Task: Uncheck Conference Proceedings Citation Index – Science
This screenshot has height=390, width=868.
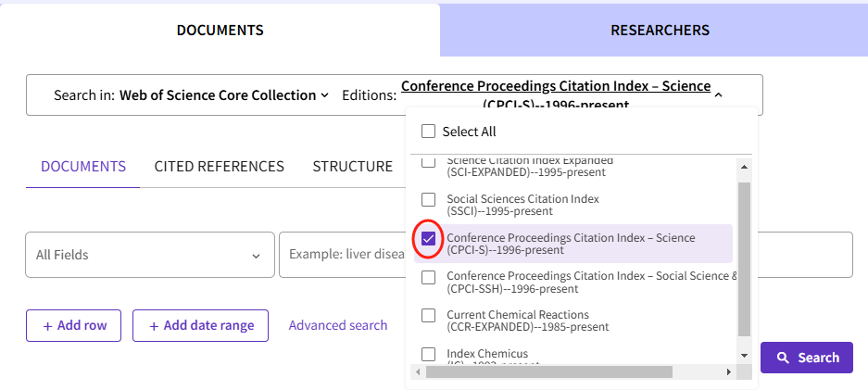Action: [x=428, y=239]
